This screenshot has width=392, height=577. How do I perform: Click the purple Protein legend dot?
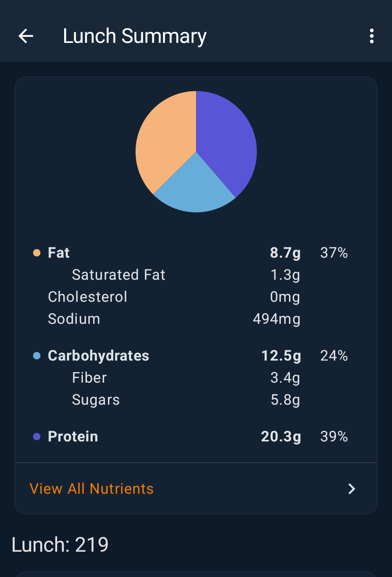(37, 437)
